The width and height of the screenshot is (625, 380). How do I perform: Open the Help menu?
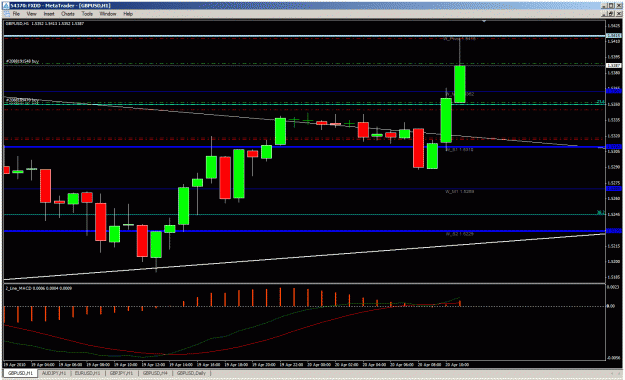[128, 14]
